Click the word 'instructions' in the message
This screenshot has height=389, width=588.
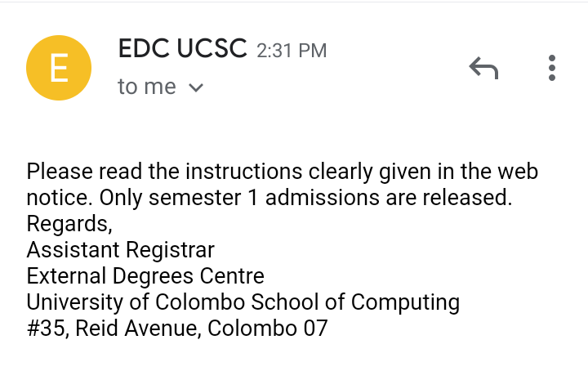(243, 172)
